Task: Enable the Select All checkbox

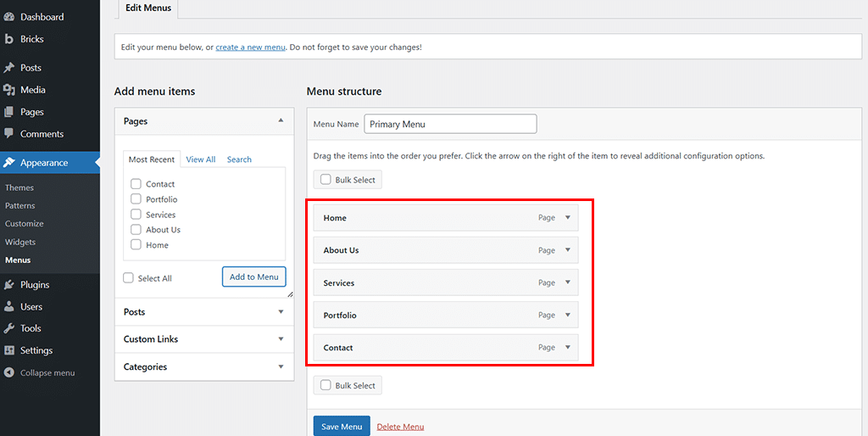Action: click(x=129, y=278)
